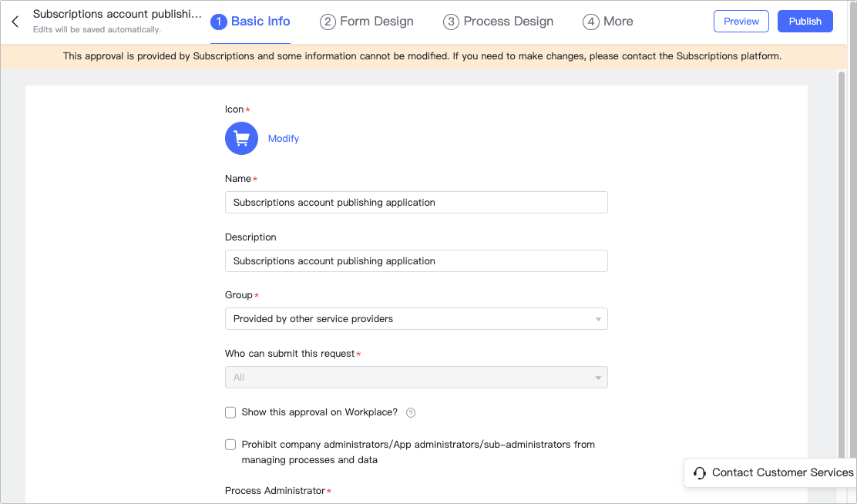
Task: Click the back arrow to exit editor
Action: (14, 22)
